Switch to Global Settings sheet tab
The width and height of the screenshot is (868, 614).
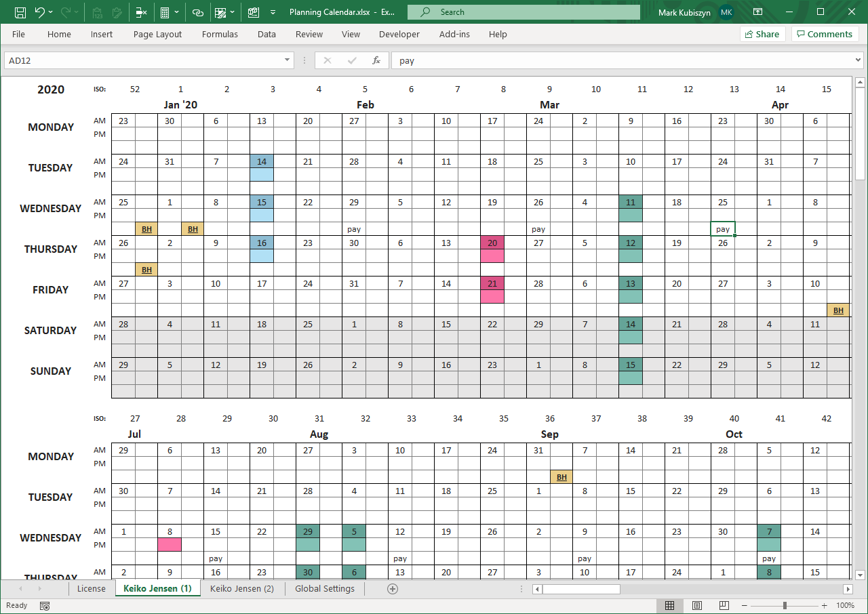tap(324, 589)
